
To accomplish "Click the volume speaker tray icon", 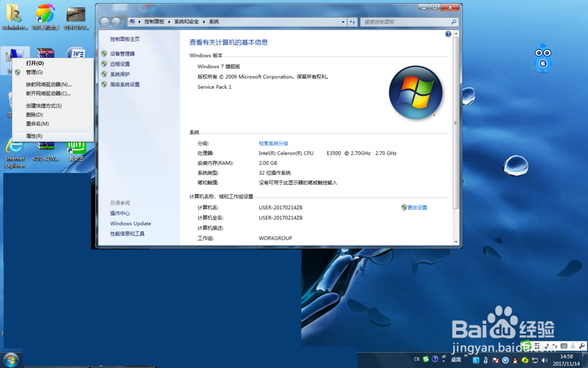I will (544, 360).
